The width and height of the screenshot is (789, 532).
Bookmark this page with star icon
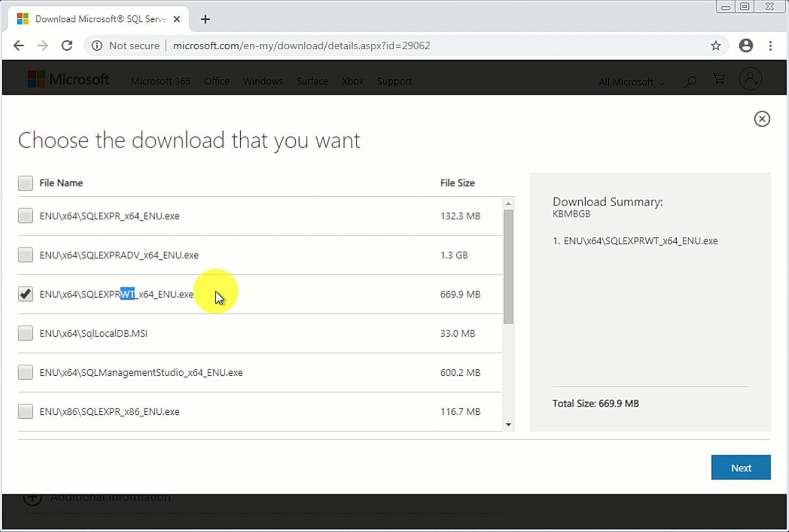pos(716,45)
